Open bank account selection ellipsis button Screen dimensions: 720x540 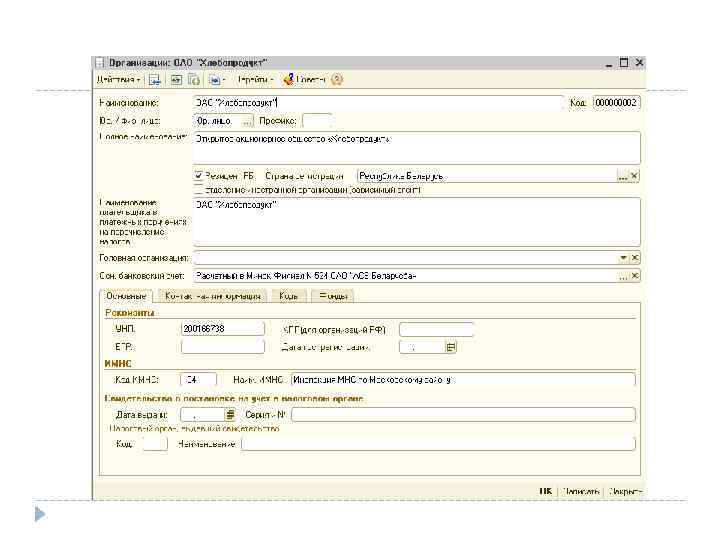point(623,276)
